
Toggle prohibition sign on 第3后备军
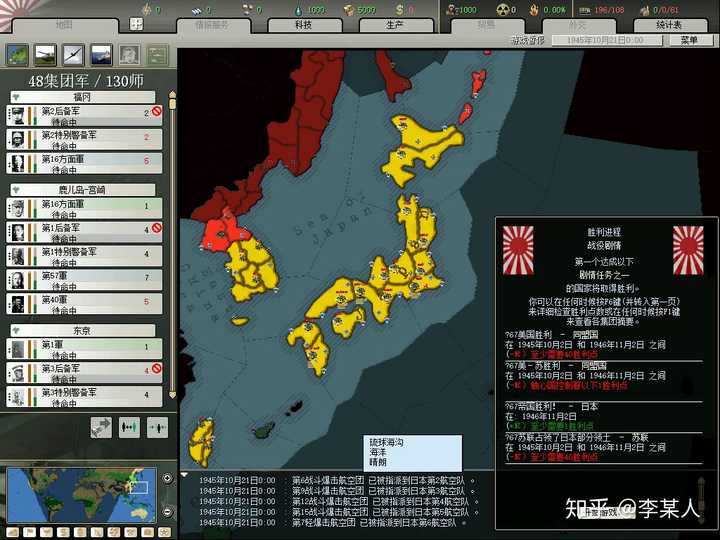pos(157,368)
